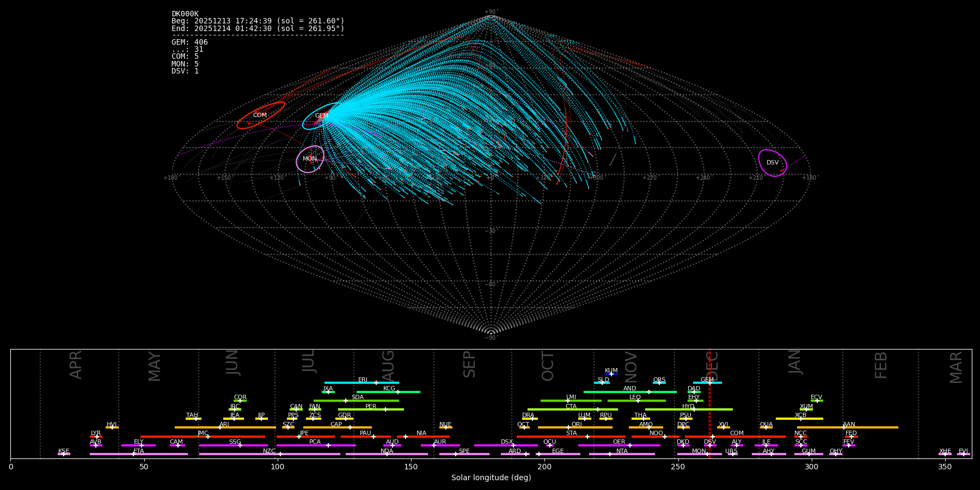Click the KUM shower label in the timeline

pos(611,370)
